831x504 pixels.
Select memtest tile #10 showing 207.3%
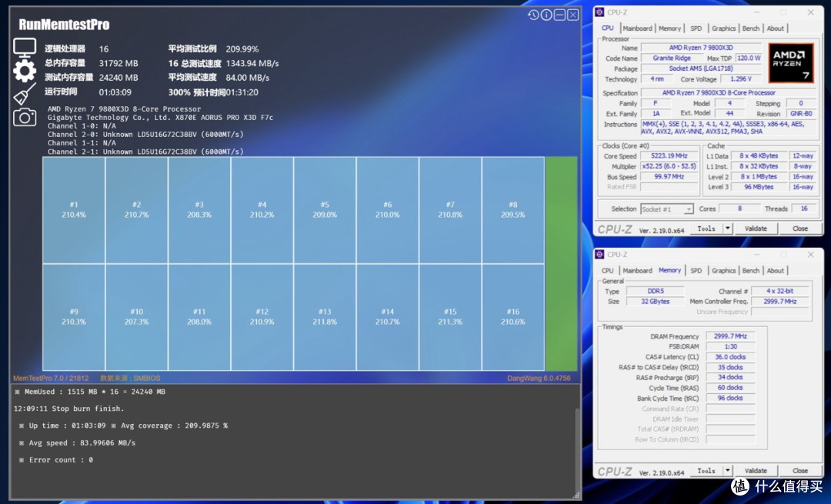pos(137,317)
